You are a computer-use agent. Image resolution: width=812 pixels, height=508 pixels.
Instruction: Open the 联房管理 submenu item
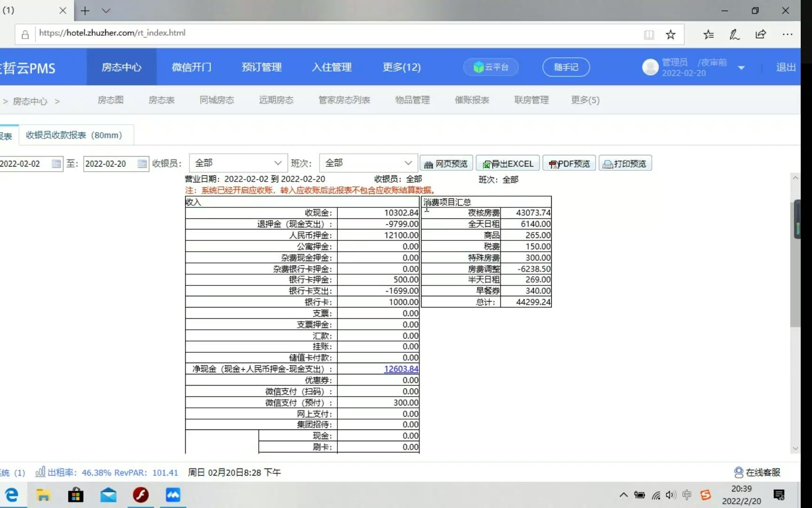click(x=531, y=100)
